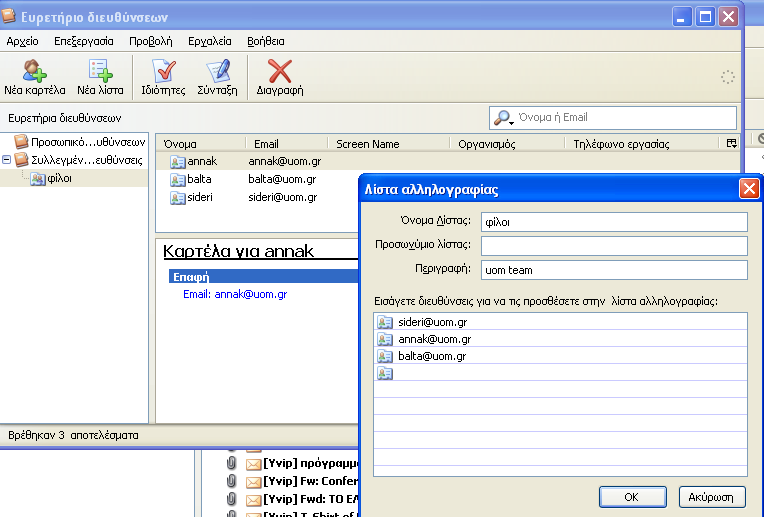This screenshot has width=764, height=517.
Task: Click the Διαγραφή red X icon
Action: click(280, 71)
